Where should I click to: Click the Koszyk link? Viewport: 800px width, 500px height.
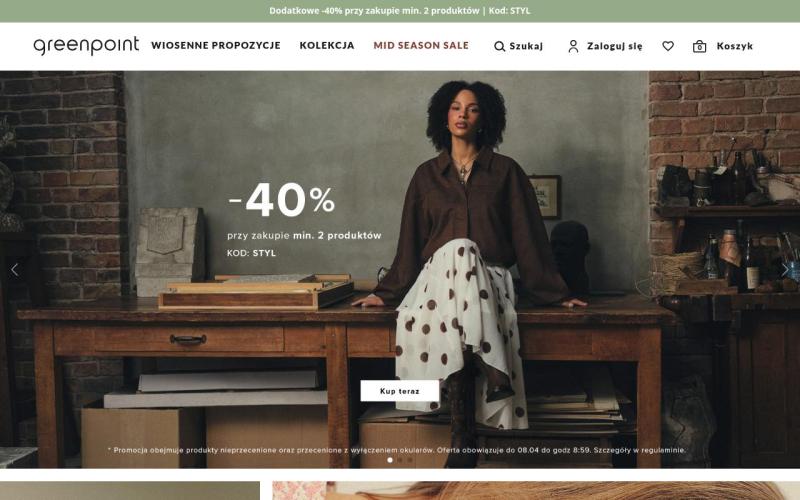734,46
